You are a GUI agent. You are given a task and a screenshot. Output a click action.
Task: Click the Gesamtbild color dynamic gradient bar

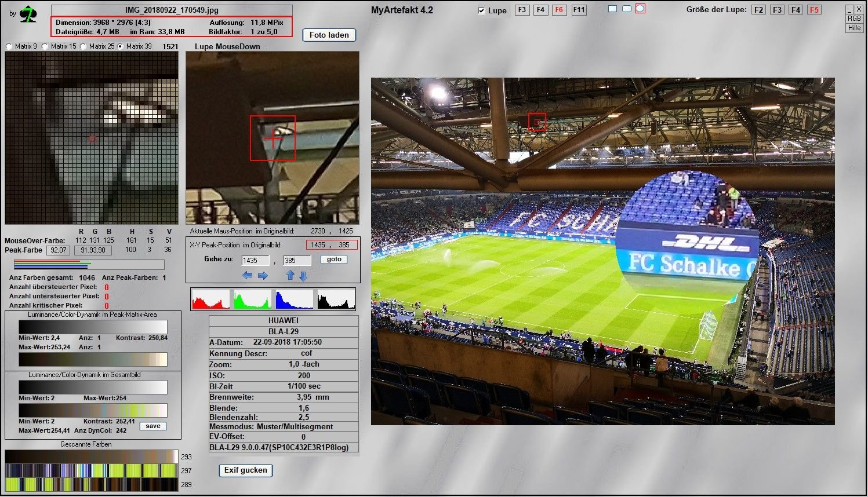[93, 410]
